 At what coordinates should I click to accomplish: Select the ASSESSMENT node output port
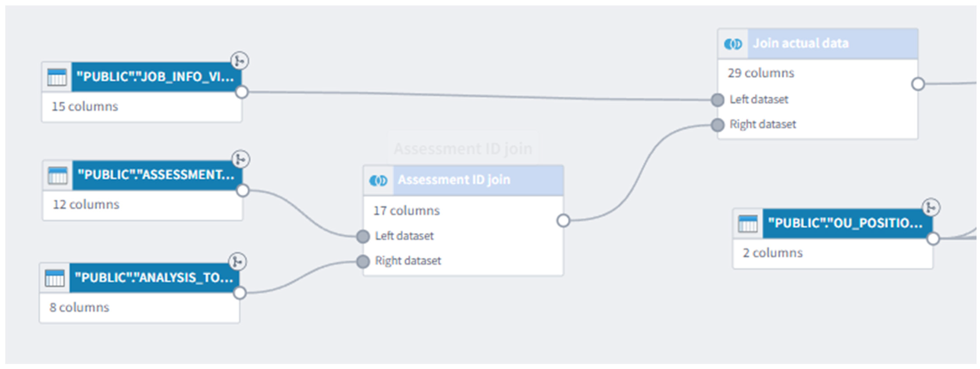pos(243,190)
